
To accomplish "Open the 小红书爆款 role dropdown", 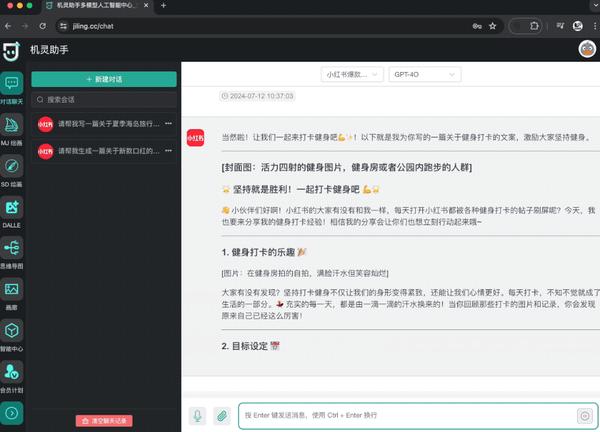I will [x=352, y=75].
